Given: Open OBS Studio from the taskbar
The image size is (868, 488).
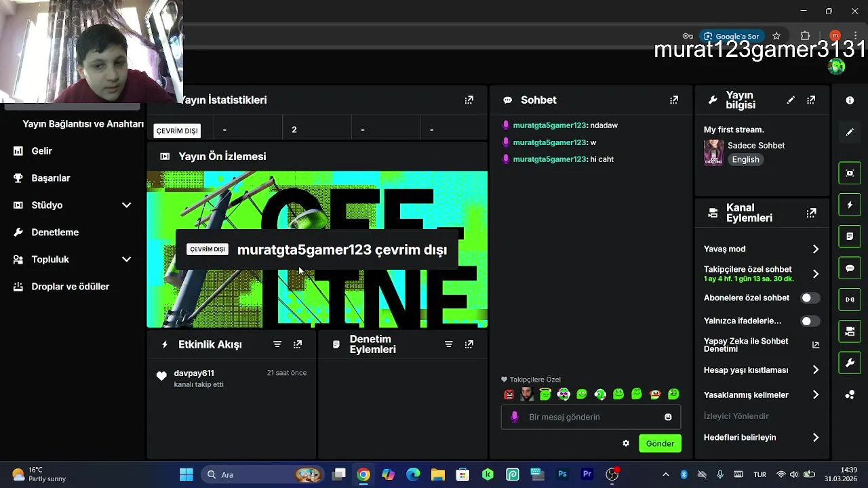Looking at the screenshot, I should pyautogui.click(x=612, y=474).
